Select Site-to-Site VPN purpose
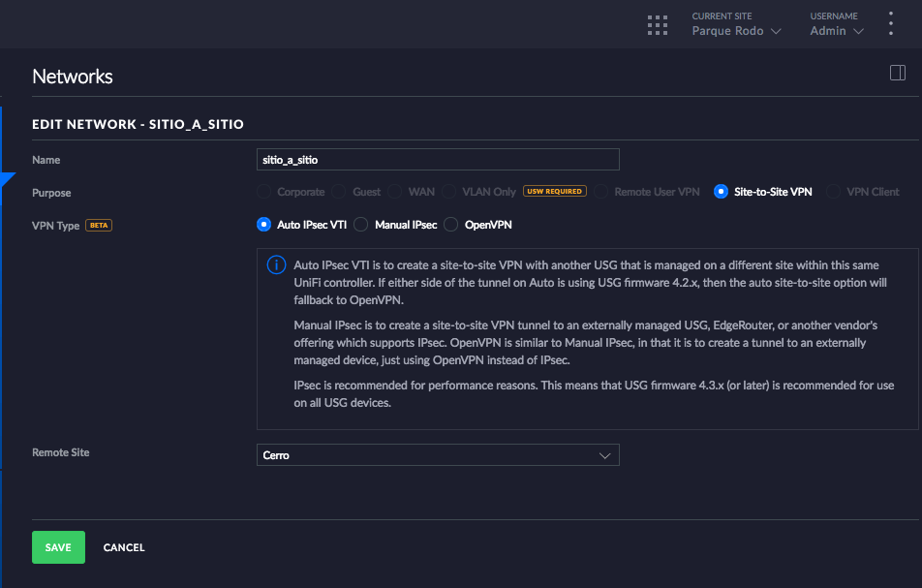 721,192
